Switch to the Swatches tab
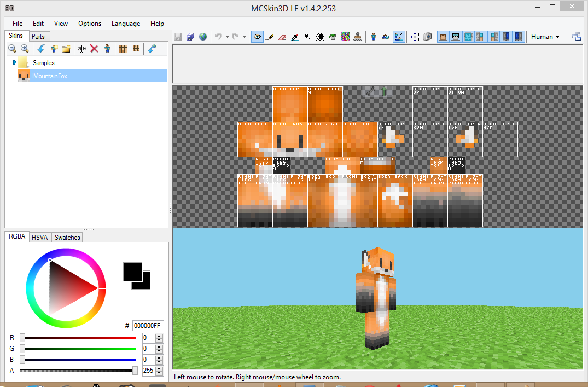588x387 pixels. click(x=67, y=238)
